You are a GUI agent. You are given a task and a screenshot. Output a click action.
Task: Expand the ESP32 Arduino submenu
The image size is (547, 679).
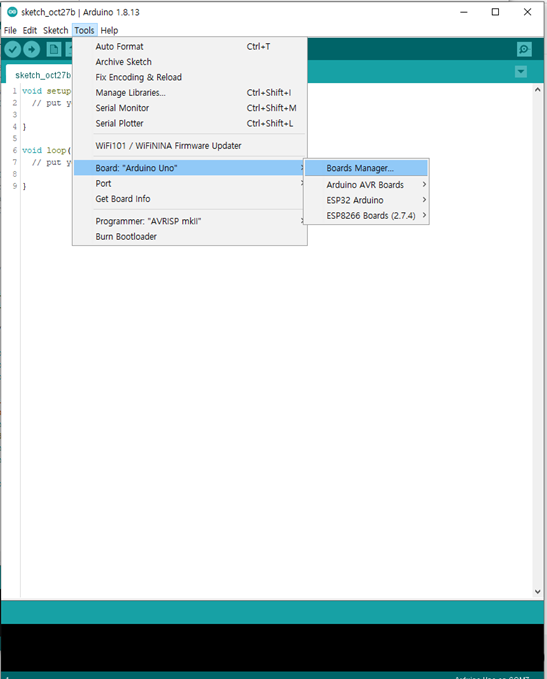point(366,200)
